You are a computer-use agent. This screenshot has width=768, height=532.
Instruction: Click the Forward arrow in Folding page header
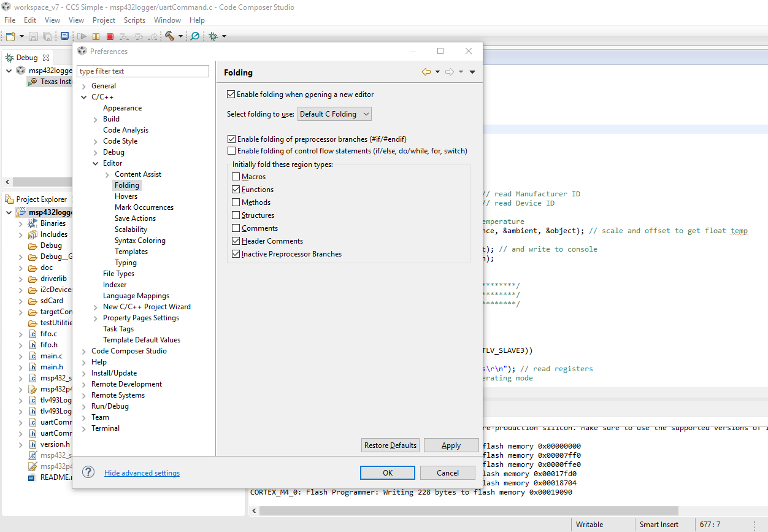(x=450, y=72)
